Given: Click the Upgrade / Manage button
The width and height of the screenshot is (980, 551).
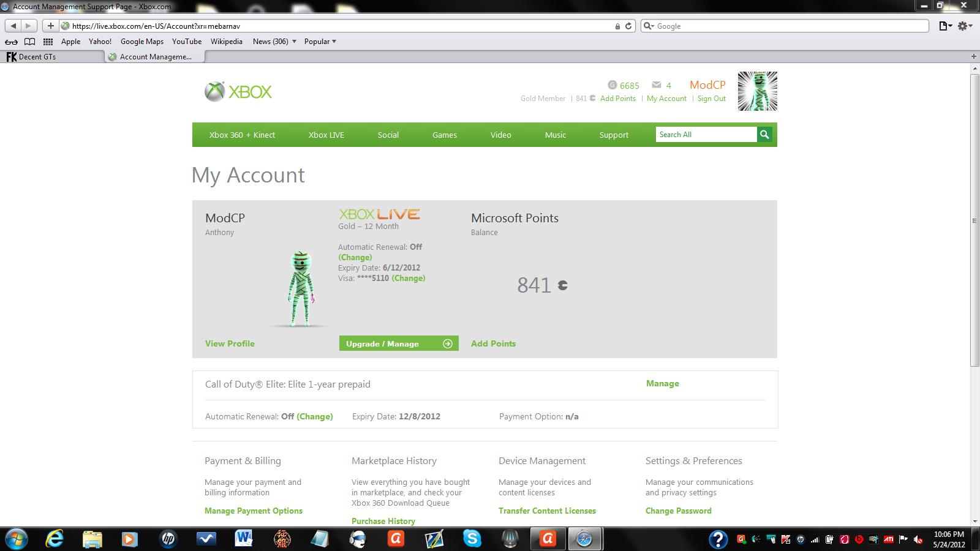Looking at the screenshot, I should (399, 343).
